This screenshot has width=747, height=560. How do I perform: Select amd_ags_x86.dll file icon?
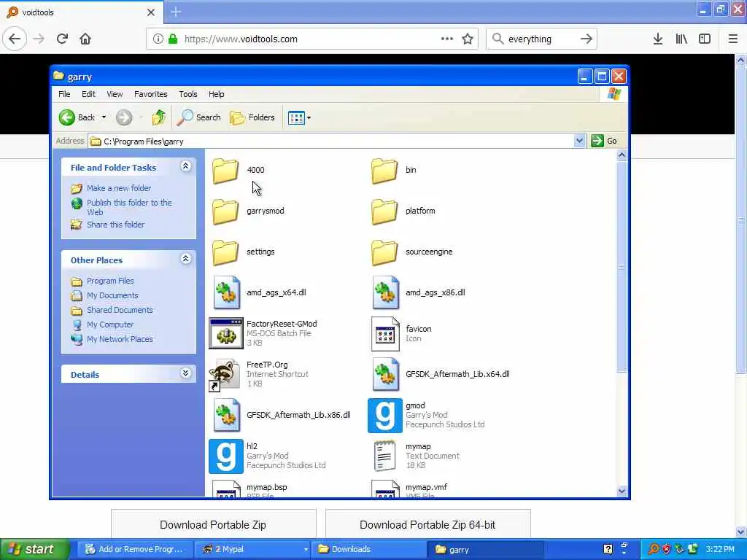[x=385, y=292]
